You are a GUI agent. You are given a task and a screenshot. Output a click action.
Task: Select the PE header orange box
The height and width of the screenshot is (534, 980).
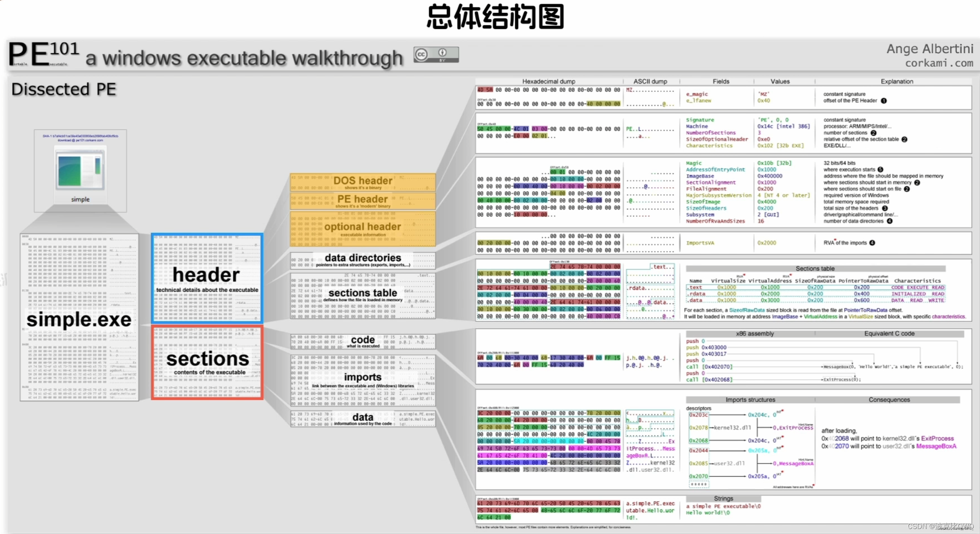coord(363,201)
